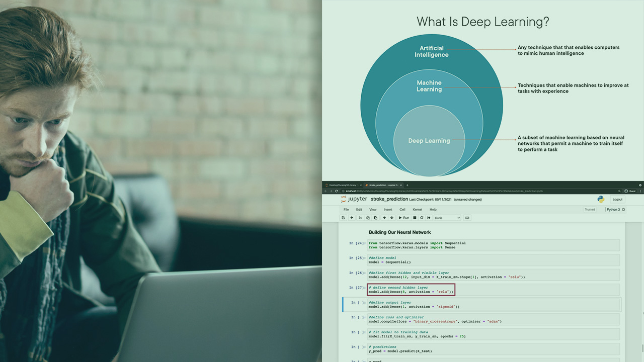Click the Logout button
Viewport: 644px width, 362px height.
617,200
